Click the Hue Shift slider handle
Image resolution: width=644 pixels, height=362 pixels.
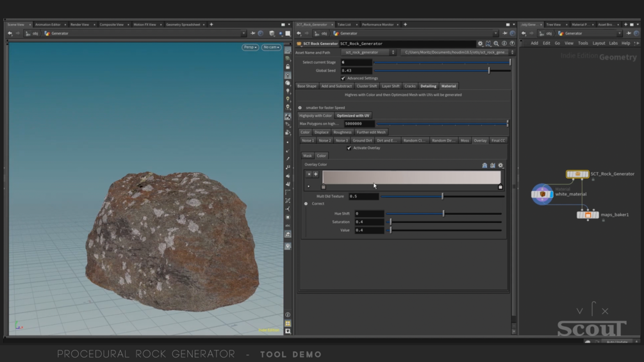(x=443, y=213)
